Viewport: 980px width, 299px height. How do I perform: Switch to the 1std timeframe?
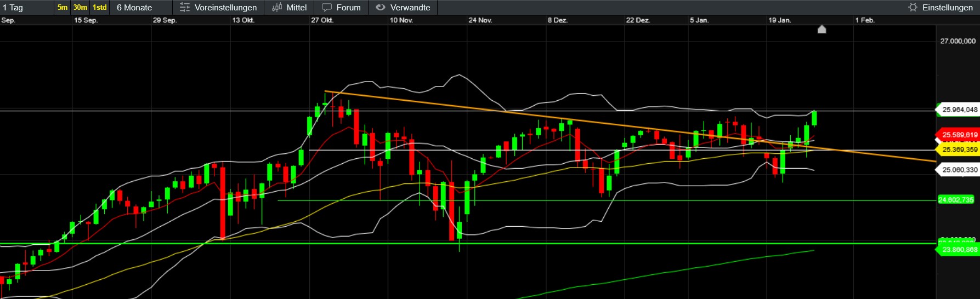(x=99, y=8)
